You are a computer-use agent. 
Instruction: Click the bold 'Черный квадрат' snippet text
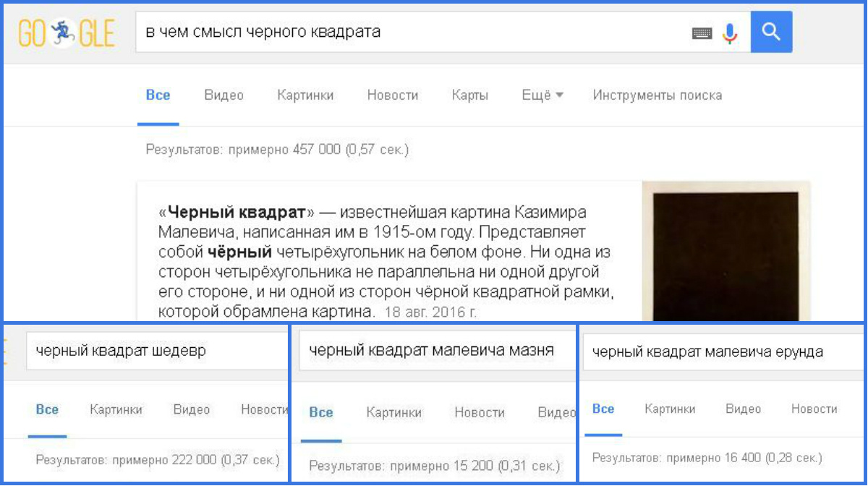click(x=237, y=214)
